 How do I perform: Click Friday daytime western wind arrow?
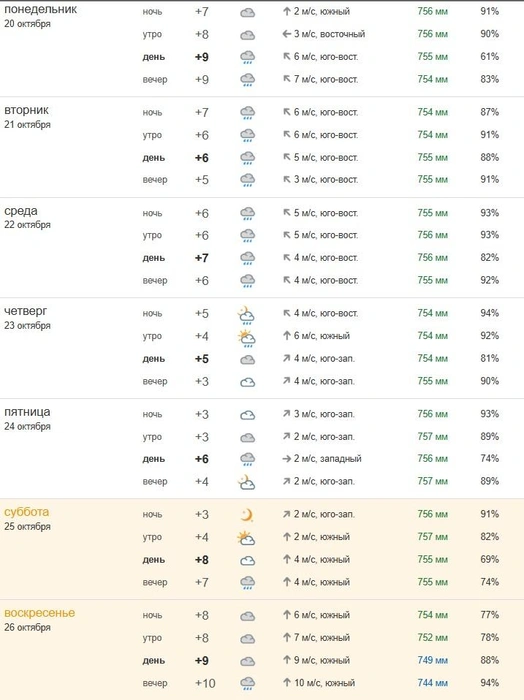click(287, 459)
